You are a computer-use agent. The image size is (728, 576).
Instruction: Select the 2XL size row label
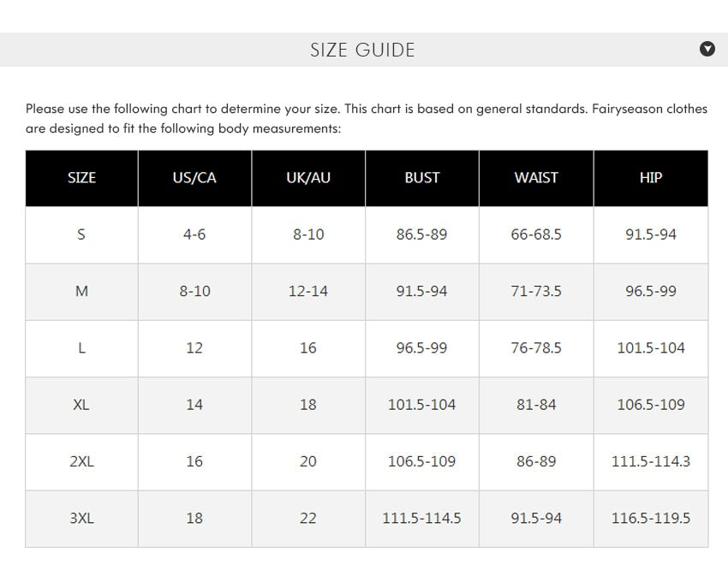click(81, 461)
